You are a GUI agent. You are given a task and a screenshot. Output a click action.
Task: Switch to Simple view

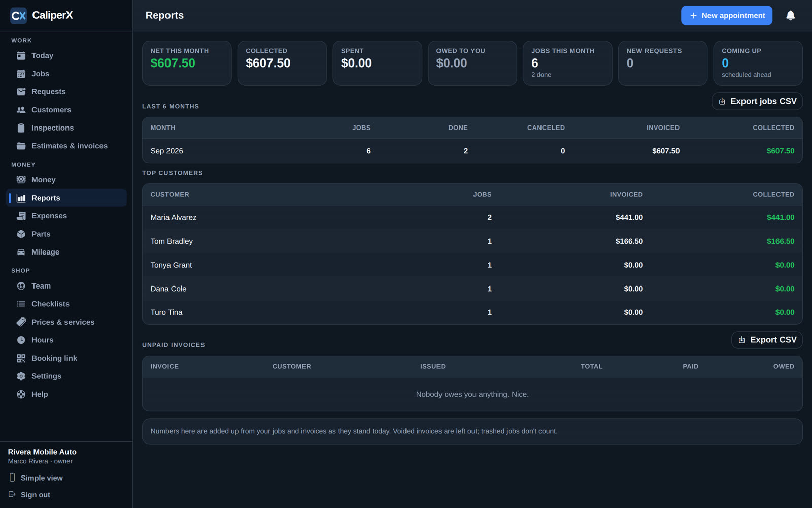click(x=36, y=478)
